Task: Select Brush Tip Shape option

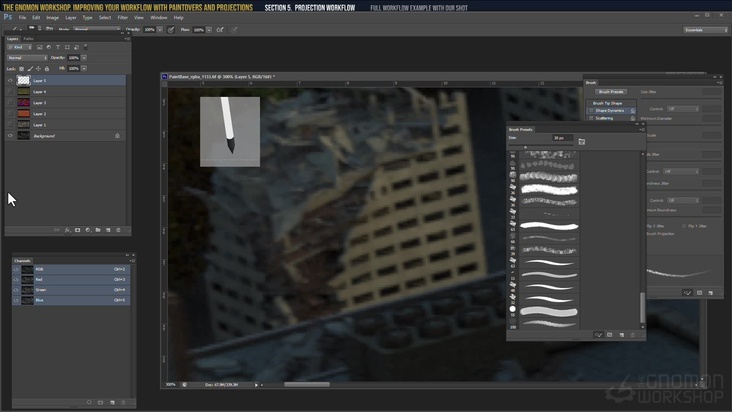Action: [607, 103]
